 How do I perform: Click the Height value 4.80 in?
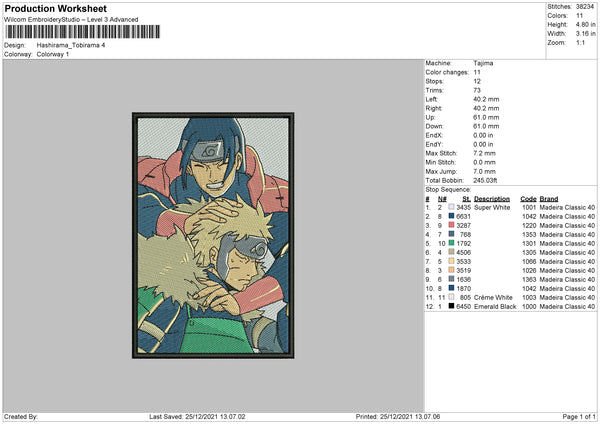pos(585,24)
